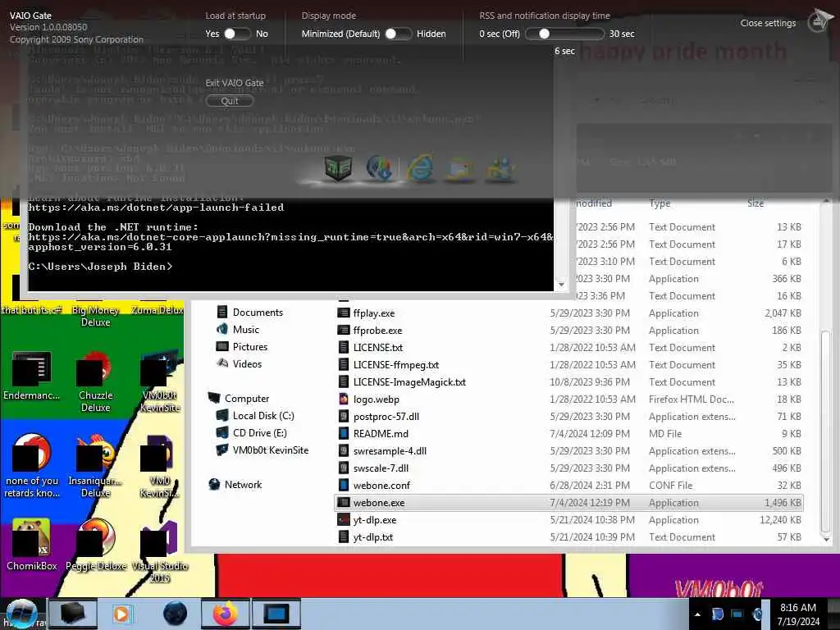The height and width of the screenshot is (630, 840).
Task: Open the green cube icon in VAIO Gate dock
Action: tap(338, 168)
